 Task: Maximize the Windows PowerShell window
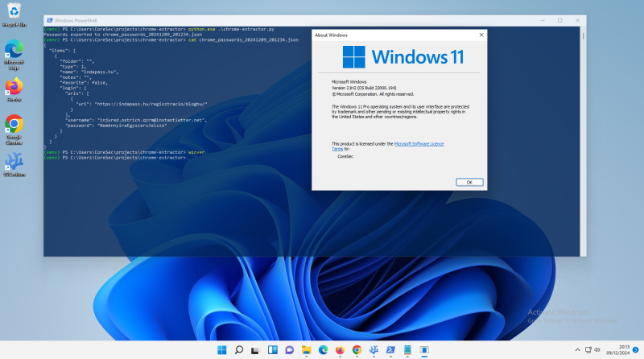click(560, 20)
